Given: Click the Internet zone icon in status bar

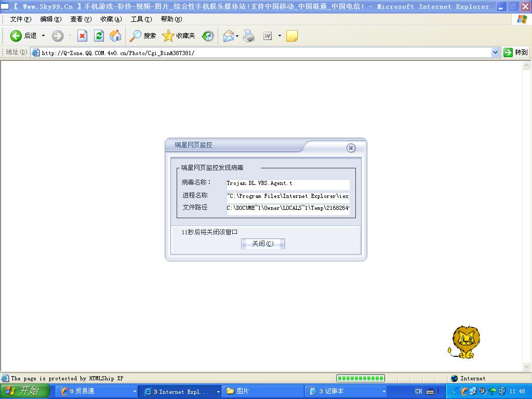Looking at the screenshot, I should 454,378.
